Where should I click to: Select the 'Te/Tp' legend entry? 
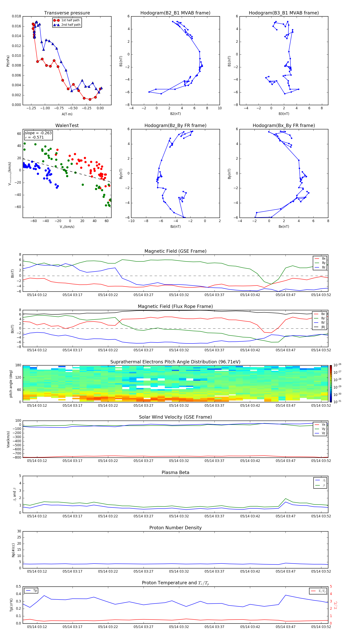pos(318,591)
